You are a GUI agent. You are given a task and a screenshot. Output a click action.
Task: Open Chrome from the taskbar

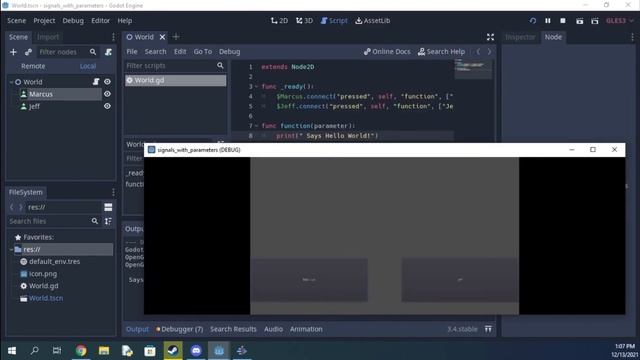81,351
